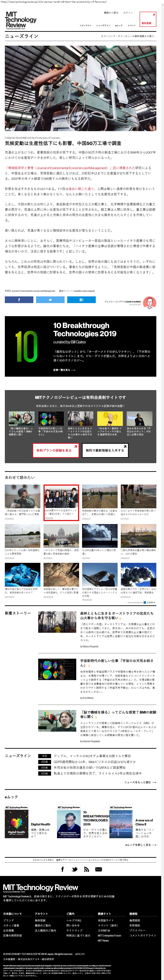Open yellow wristwatch health article thumbnail
The image size is (164, 980).
point(110,418)
